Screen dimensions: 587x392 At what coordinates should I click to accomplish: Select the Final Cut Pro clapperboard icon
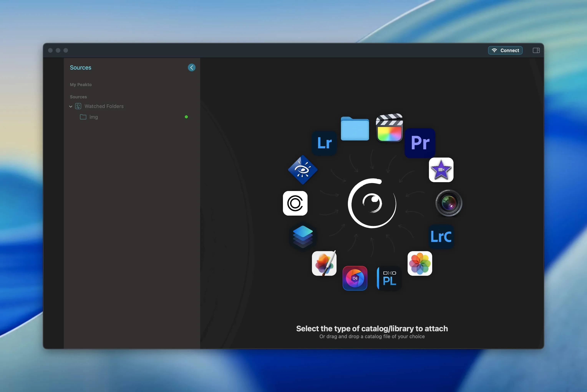(389, 128)
